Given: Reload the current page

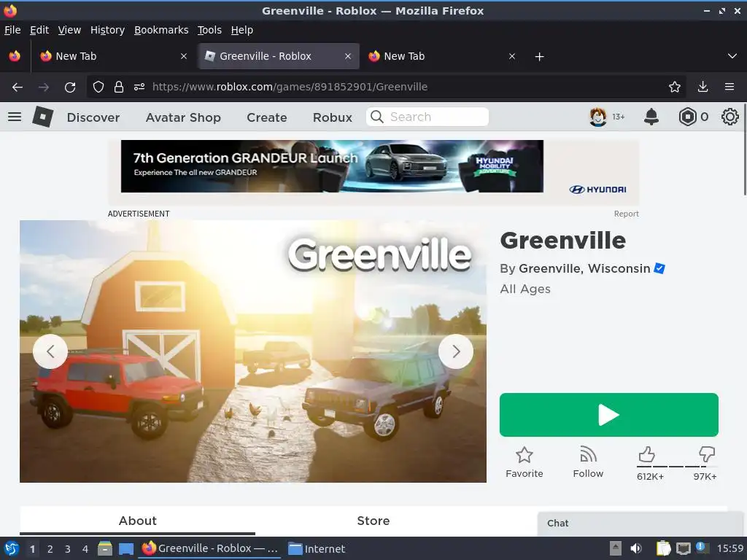Looking at the screenshot, I should [70, 87].
